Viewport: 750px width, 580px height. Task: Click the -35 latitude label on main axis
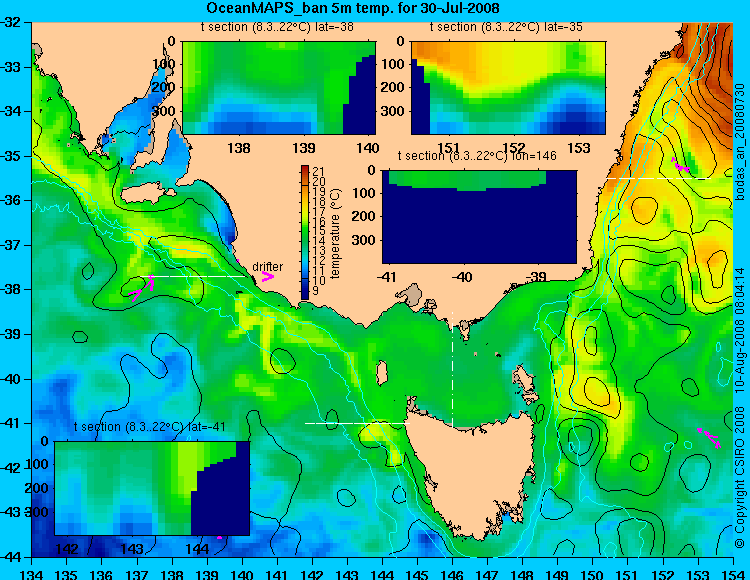11,156
